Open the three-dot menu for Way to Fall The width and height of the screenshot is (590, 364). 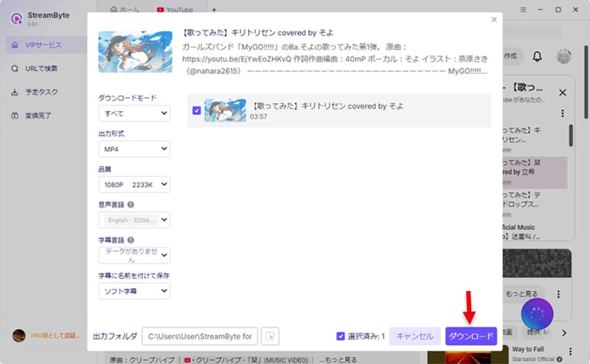(x=570, y=351)
